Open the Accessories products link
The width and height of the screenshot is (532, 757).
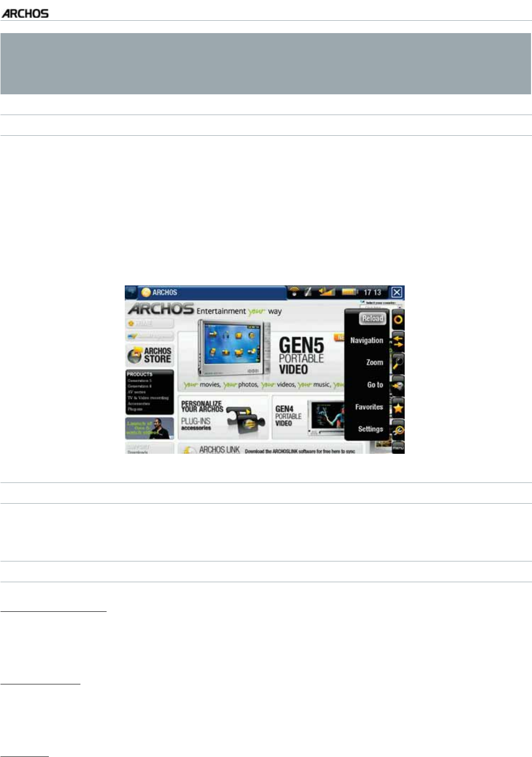click(139, 403)
